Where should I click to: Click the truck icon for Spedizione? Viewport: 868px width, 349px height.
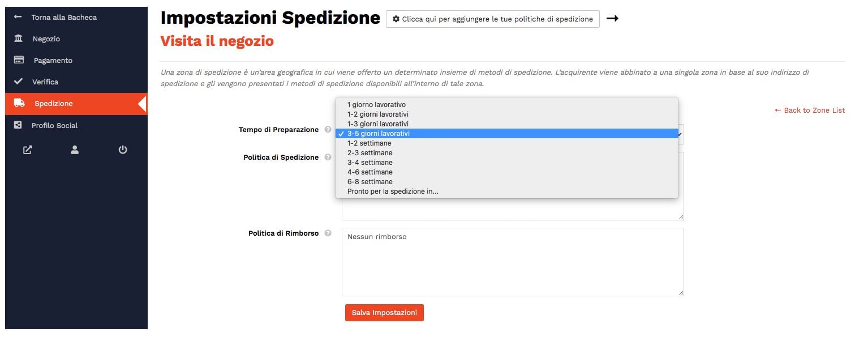[19, 103]
